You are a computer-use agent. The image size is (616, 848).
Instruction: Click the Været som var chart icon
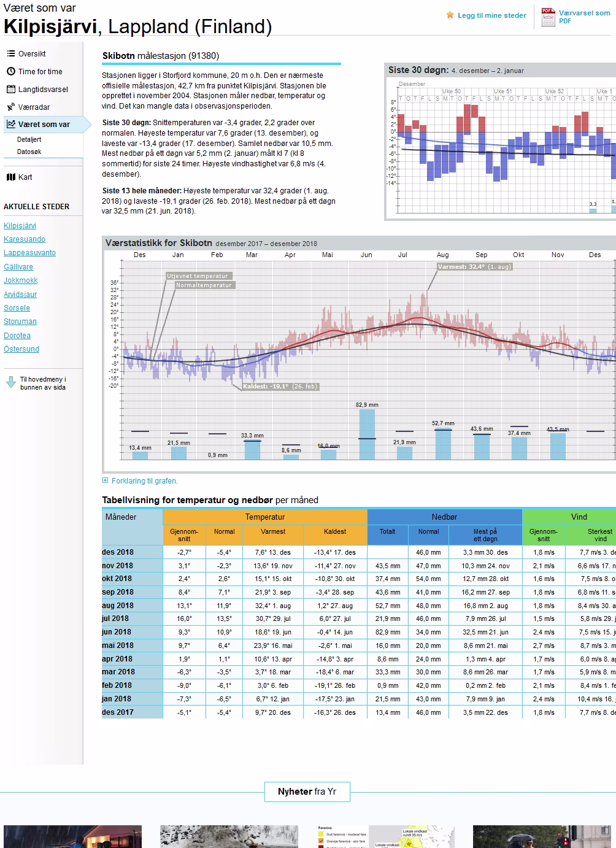click(x=10, y=125)
